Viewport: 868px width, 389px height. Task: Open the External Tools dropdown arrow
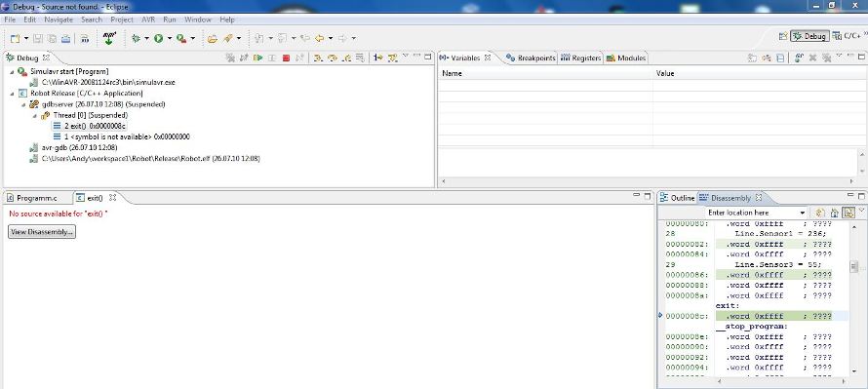(x=193, y=38)
